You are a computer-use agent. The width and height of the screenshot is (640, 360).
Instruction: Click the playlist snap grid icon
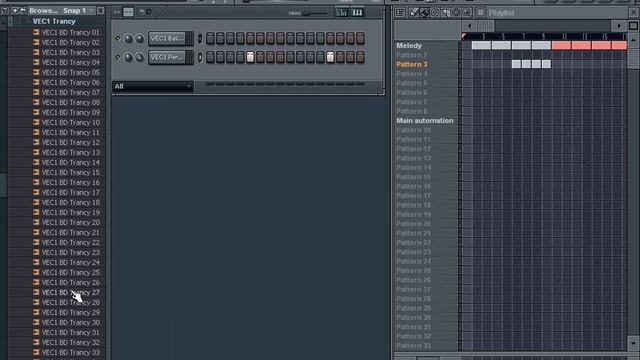pyautogui.click(x=481, y=13)
